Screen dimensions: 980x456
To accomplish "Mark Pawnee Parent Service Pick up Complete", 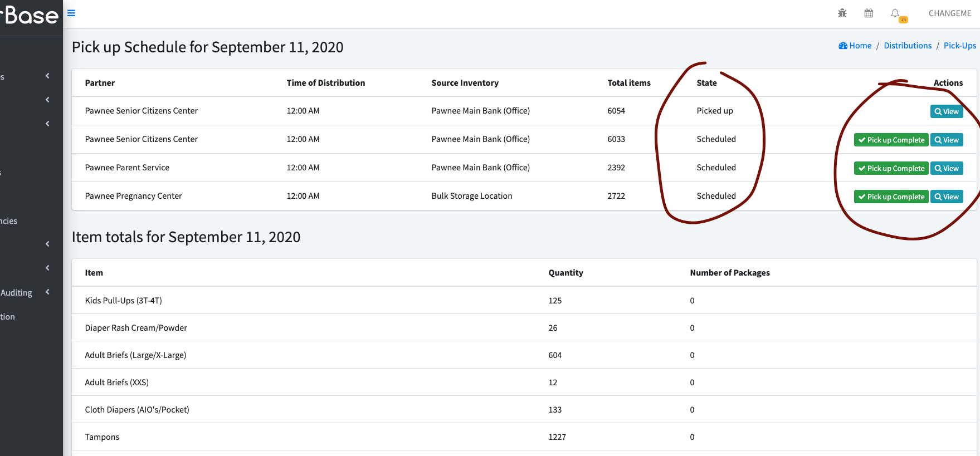I will pos(891,168).
